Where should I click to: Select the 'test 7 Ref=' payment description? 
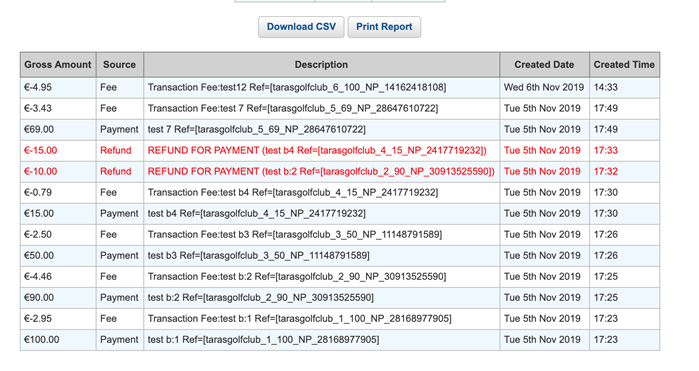coord(257,129)
